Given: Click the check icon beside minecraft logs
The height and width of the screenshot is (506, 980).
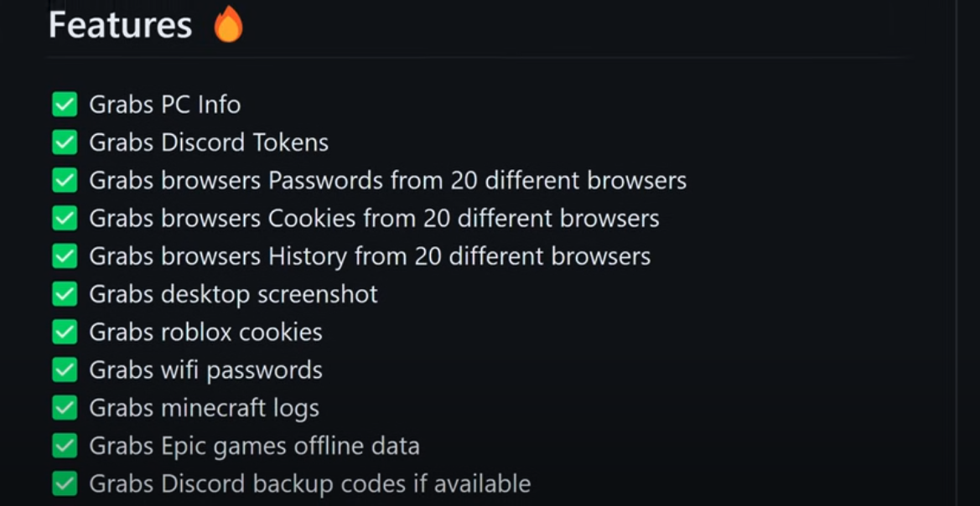Looking at the screenshot, I should point(65,408).
